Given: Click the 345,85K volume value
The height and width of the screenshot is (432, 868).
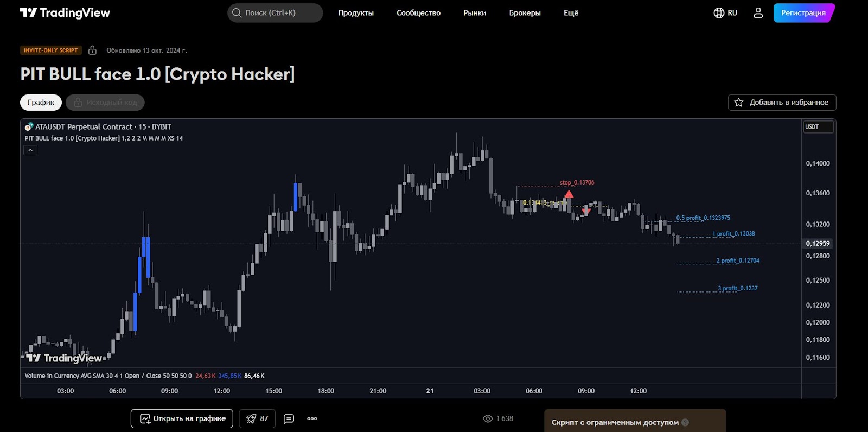Looking at the screenshot, I should [229, 376].
